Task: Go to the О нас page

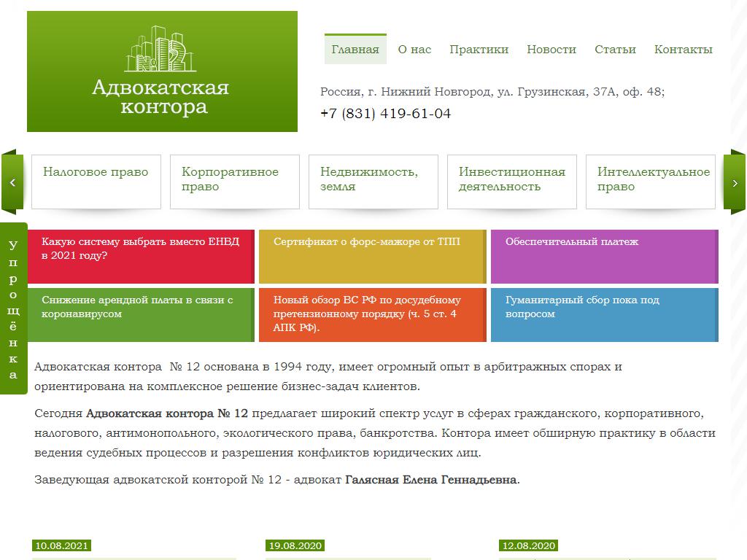Action: click(x=414, y=50)
